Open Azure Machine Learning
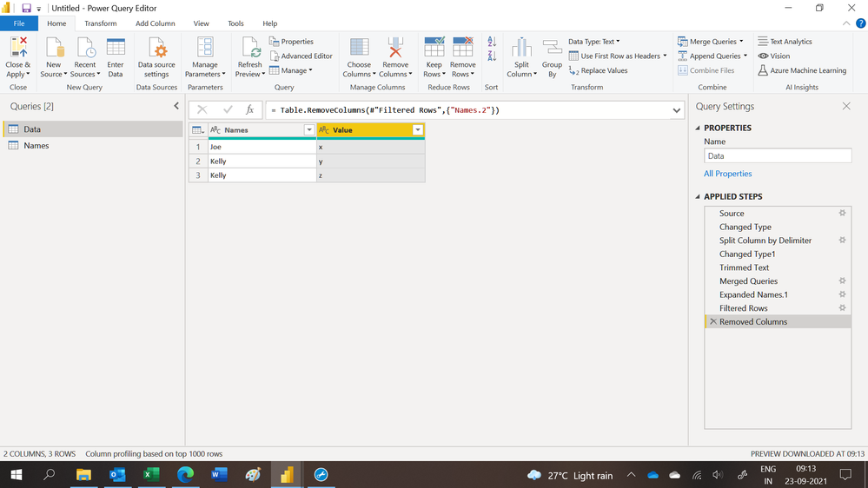 pos(802,70)
